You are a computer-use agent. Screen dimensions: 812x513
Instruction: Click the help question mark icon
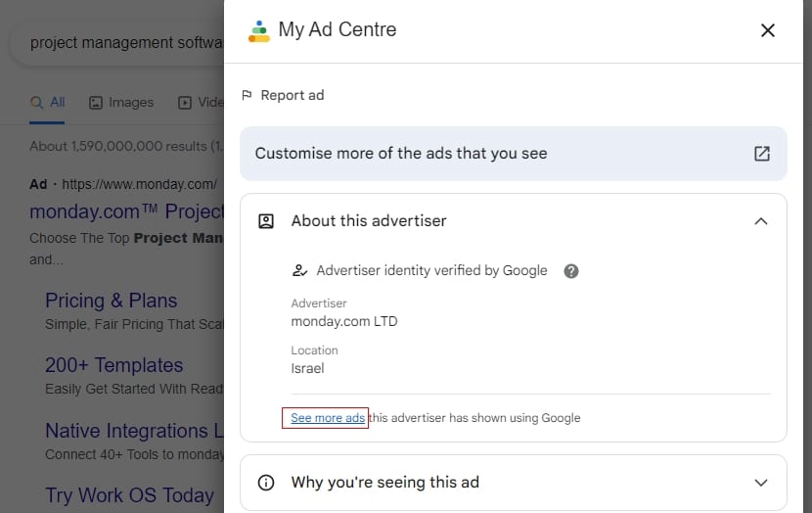pyautogui.click(x=571, y=271)
